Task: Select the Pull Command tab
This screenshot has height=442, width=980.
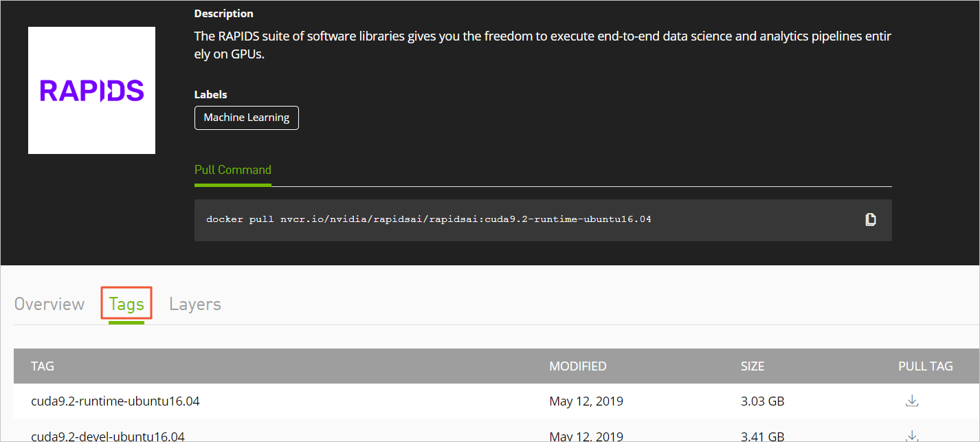Action: 233,170
